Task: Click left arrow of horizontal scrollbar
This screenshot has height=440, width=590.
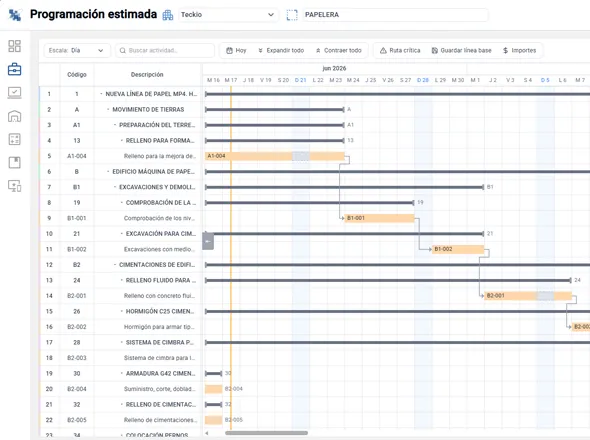Action: coord(207,433)
